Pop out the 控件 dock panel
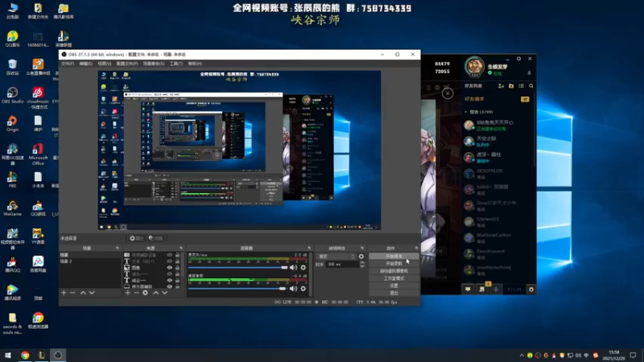 click(416, 248)
